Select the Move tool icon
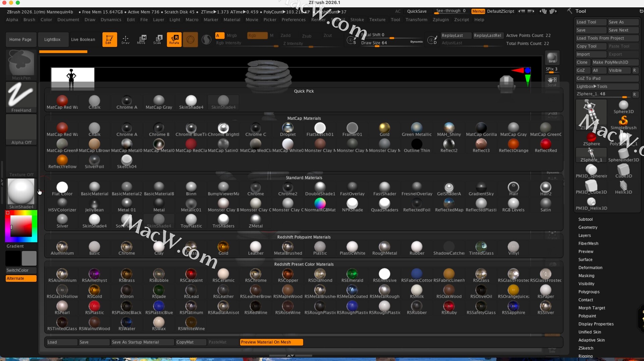 coord(141,39)
